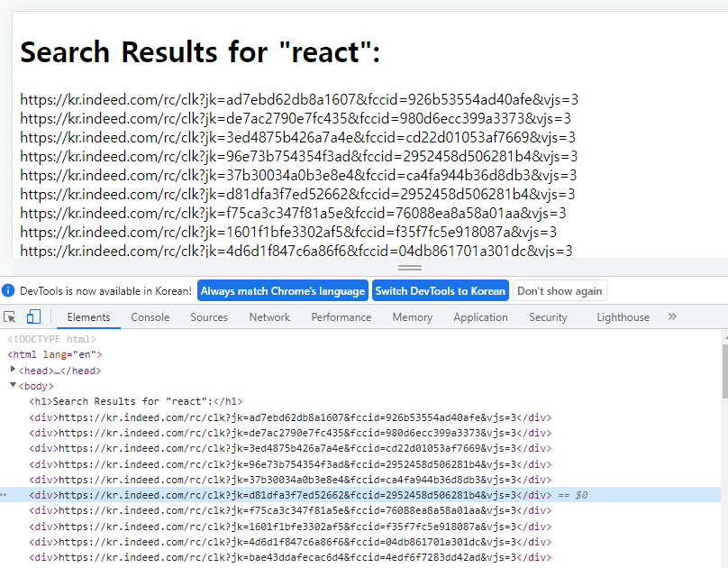Select div node with jk=3ed4875b426a7a4e
The width and height of the screenshot is (728, 568).
pos(290,448)
